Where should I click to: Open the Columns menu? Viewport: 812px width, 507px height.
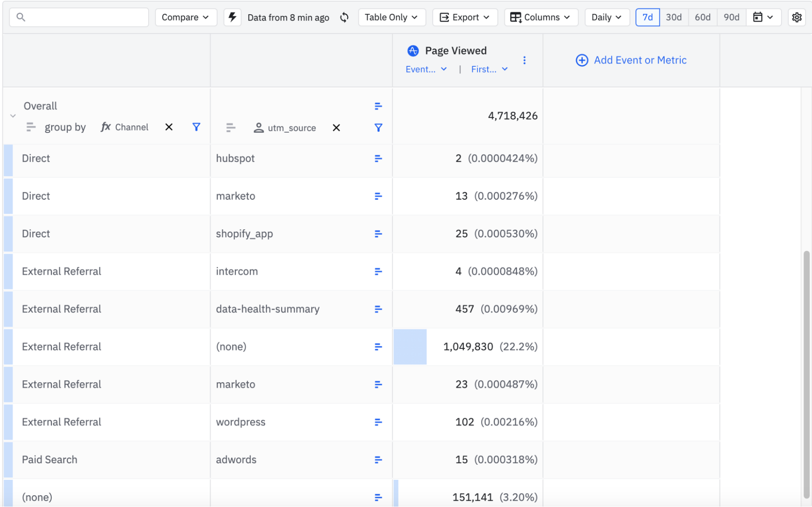pos(541,17)
